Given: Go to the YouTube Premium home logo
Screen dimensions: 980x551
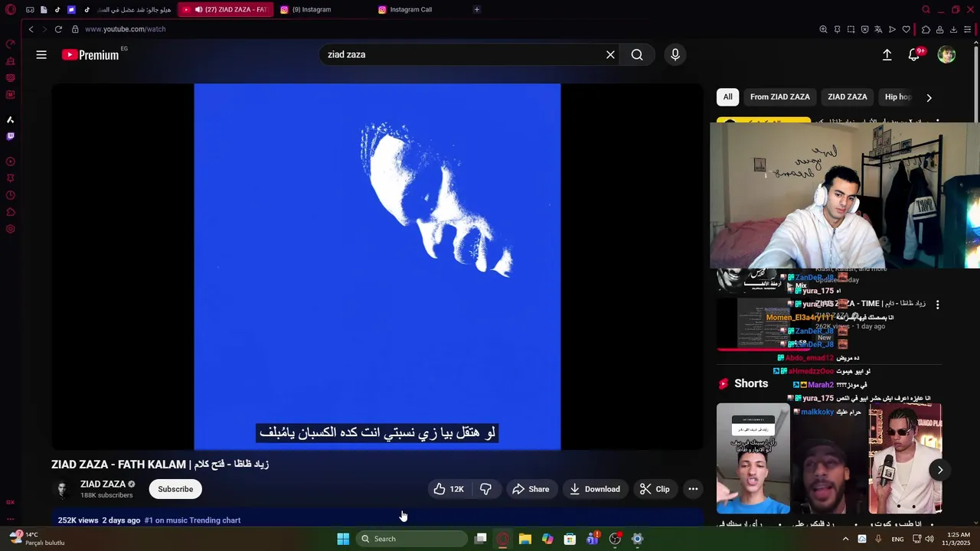Looking at the screenshot, I should coord(90,54).
